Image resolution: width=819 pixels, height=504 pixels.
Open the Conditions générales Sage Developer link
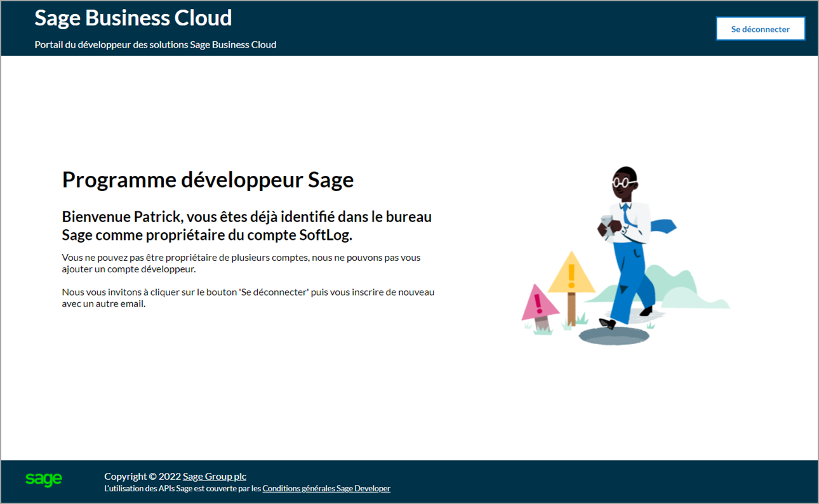[x=326, y=489]
